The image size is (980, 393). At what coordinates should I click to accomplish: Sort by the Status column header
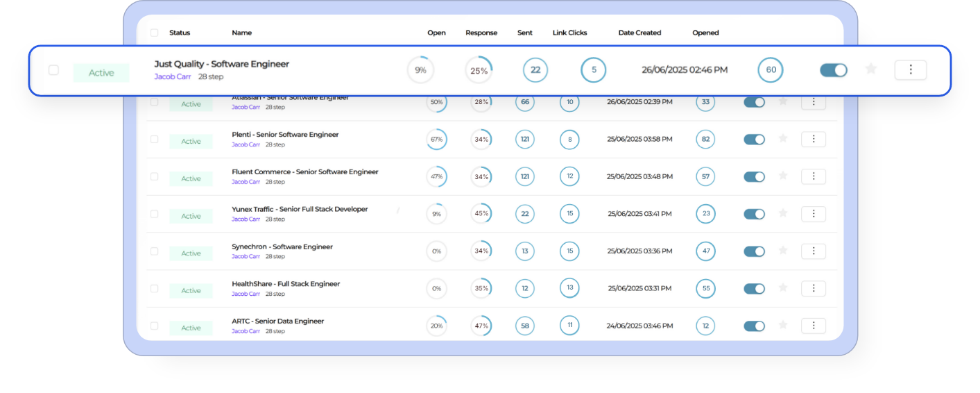(180, 33)
